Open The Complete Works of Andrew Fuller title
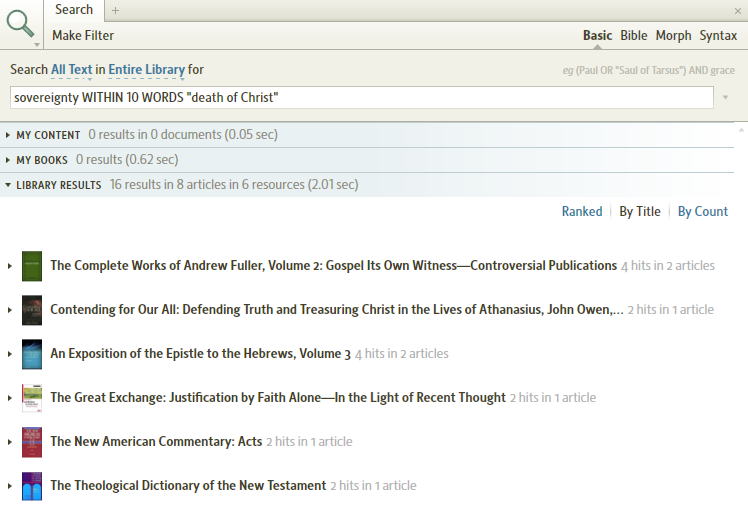This screenshot has height=525, width=748. pos(333,265)
